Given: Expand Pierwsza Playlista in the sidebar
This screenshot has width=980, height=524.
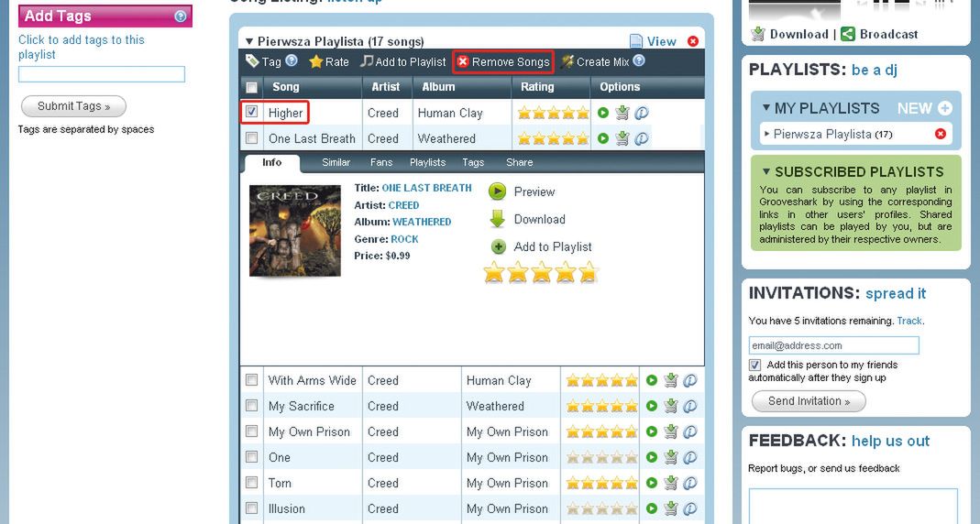Looking at the screenshot, I should (767, 134).
